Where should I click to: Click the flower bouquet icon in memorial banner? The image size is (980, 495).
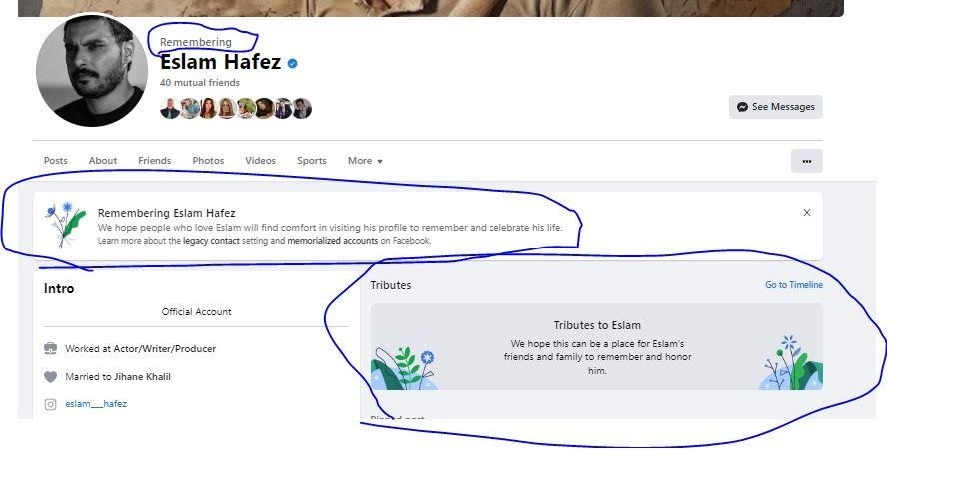pos(66,225)
